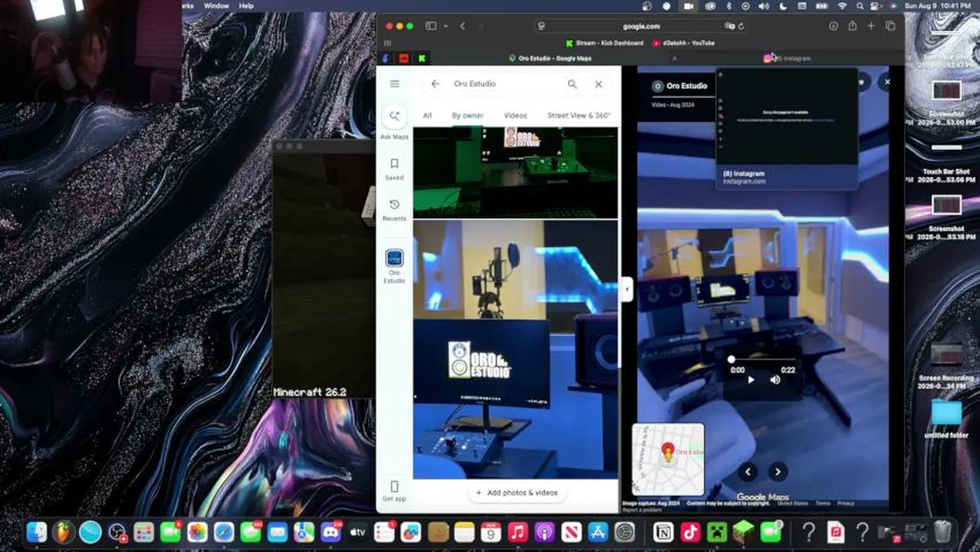Click the Wi-Fi menu bar icon
The image size is (980, 552).
pos(842,5)
